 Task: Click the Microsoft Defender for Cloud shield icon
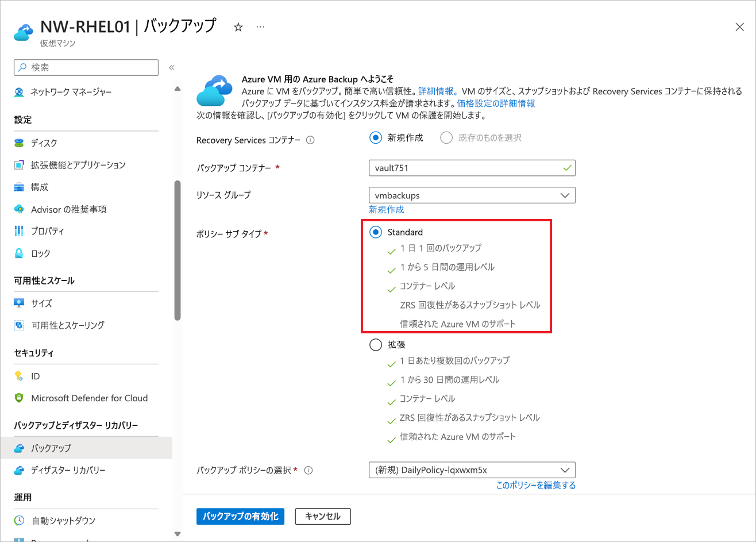tap(19, 398)
